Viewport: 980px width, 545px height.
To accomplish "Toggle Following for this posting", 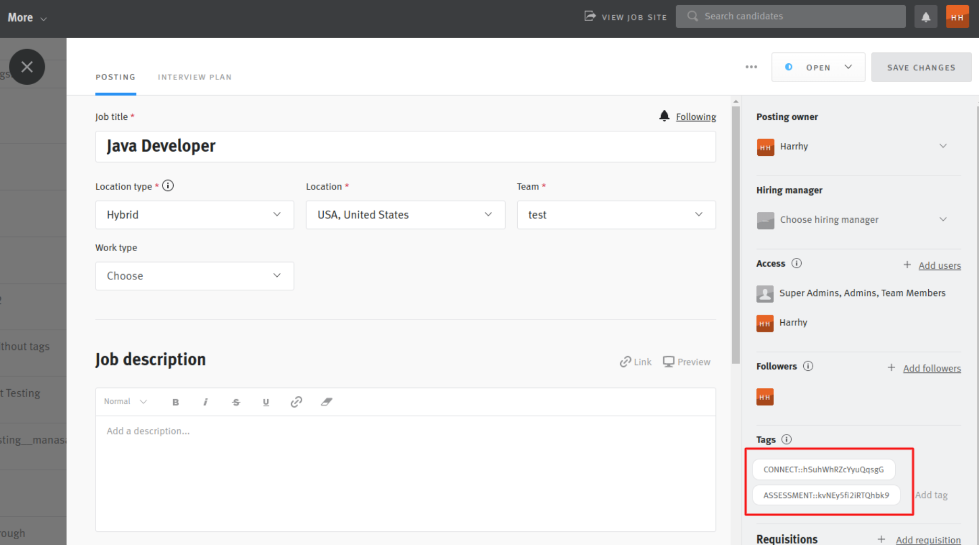I will pyautogui.click(x=696, y=116).
